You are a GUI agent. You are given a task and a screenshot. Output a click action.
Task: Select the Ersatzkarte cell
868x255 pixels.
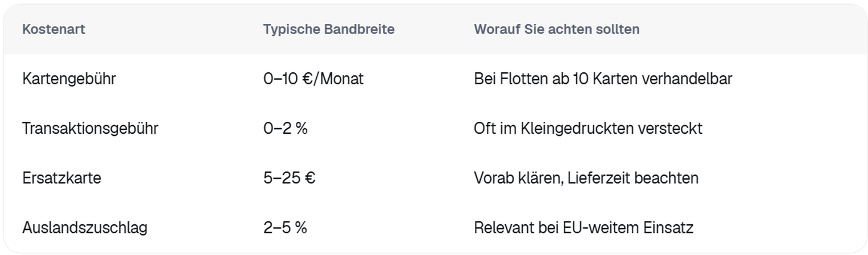point(61,178)
